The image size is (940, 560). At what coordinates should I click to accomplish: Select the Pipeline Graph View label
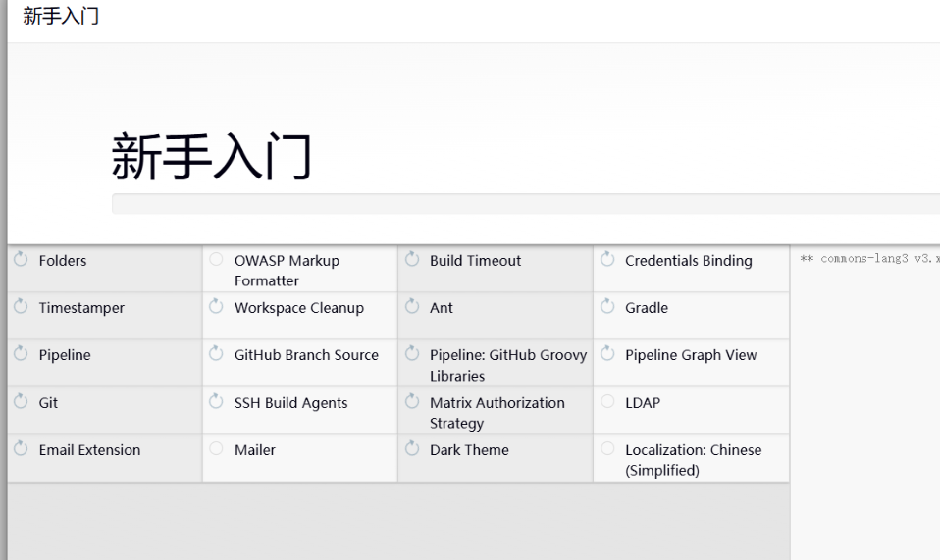[x=691, y=356]
